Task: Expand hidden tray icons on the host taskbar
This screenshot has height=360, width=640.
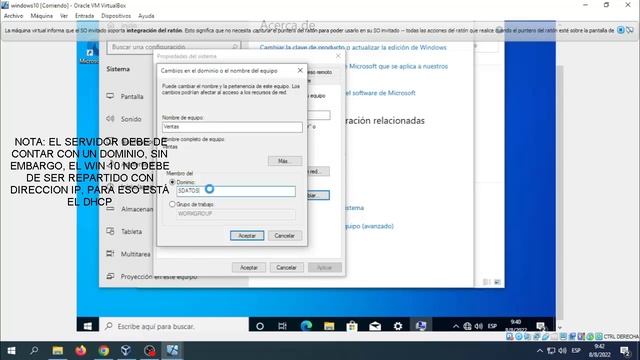Action: coord(540,351)
